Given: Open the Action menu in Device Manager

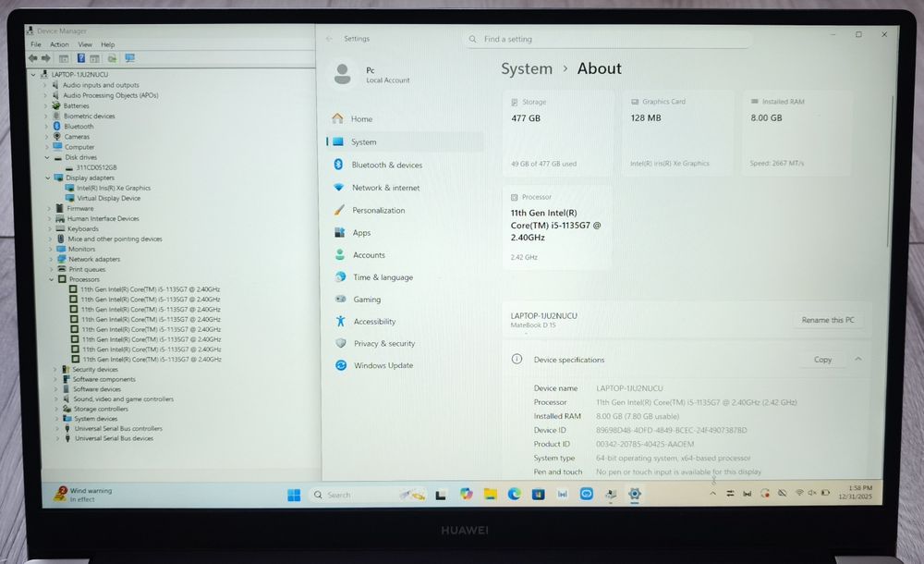Looking at the screenshot, I should click(x=59, y=44).
